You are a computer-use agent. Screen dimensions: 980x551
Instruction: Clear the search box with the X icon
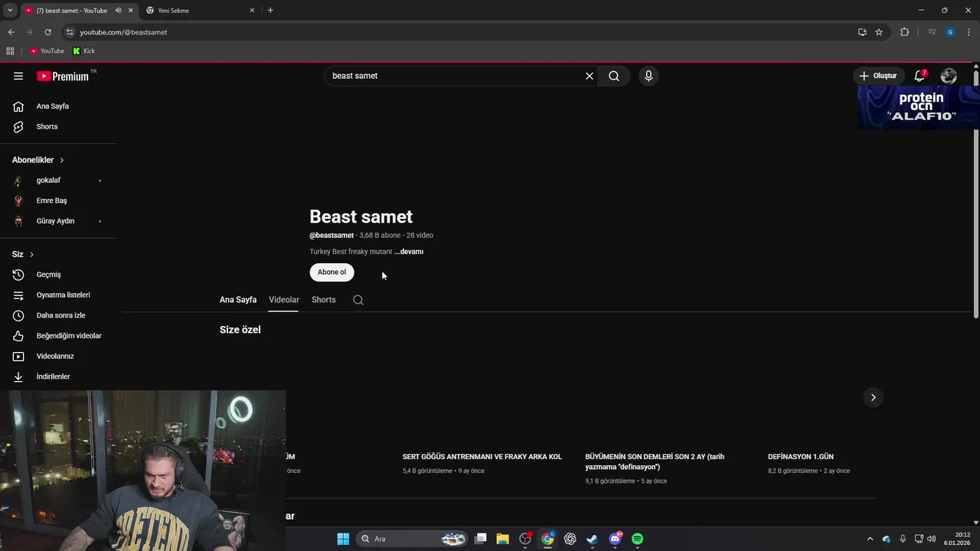pyautogui.click(x=590, y=76)
